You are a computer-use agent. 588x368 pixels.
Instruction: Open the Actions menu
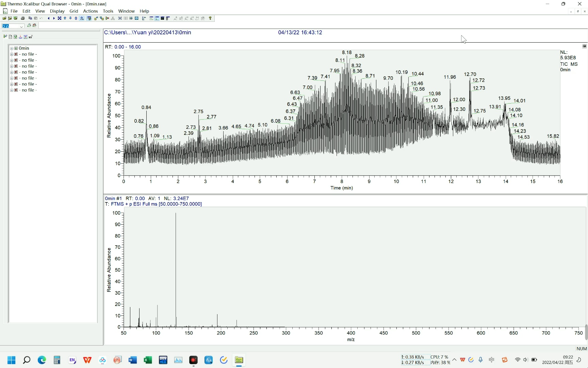click(91, 11)
